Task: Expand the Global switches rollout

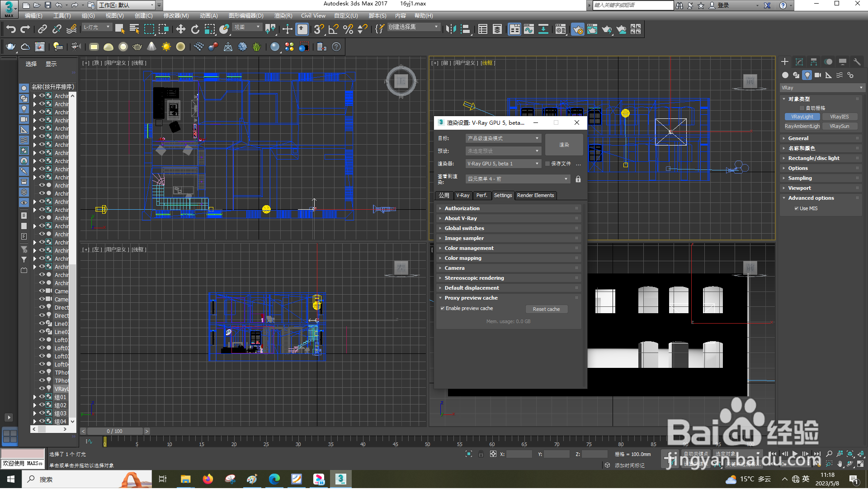Action: pyautogui.click(x=464, y=229)
